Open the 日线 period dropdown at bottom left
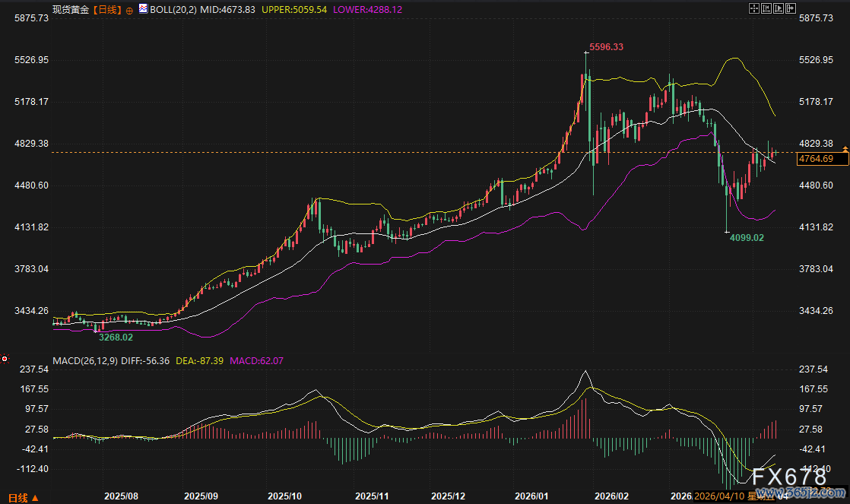 point(24,497)
